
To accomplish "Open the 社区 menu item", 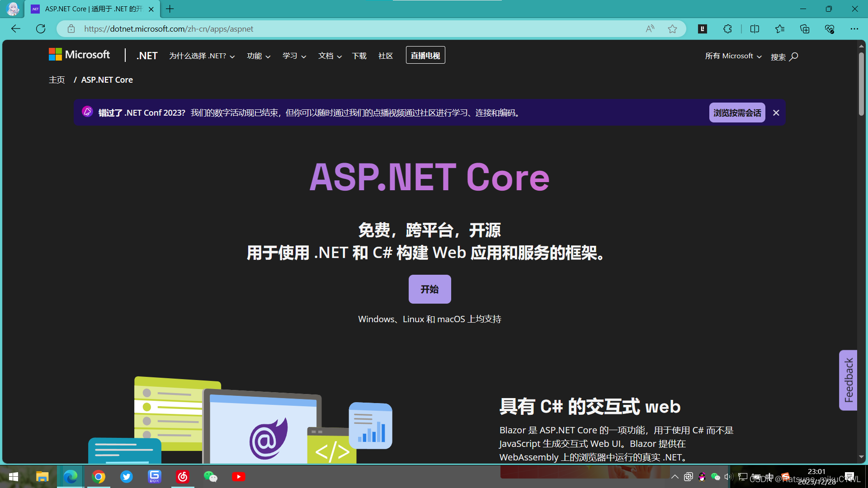I will pos(385,56).
